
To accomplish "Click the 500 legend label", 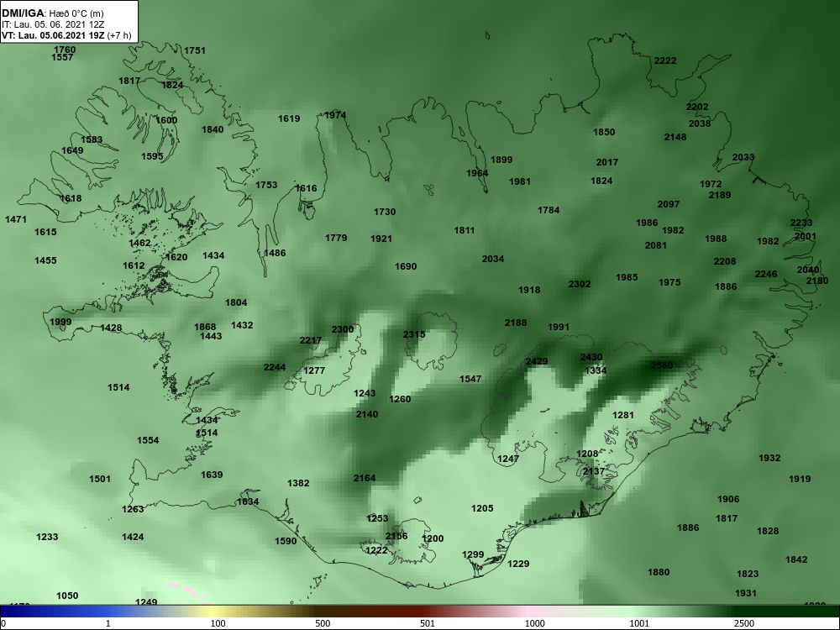I will 323,623.
